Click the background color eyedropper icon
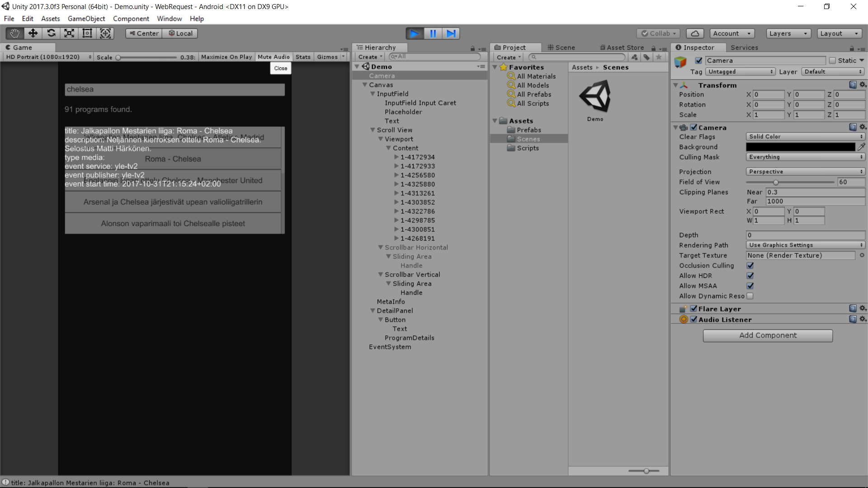The image size is (868, 488). (x=861, y=147)
